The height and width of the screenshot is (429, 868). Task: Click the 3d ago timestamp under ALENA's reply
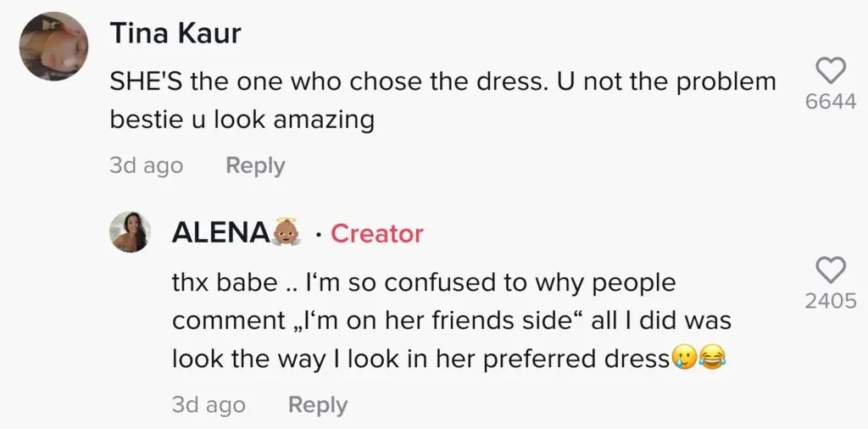209,405
